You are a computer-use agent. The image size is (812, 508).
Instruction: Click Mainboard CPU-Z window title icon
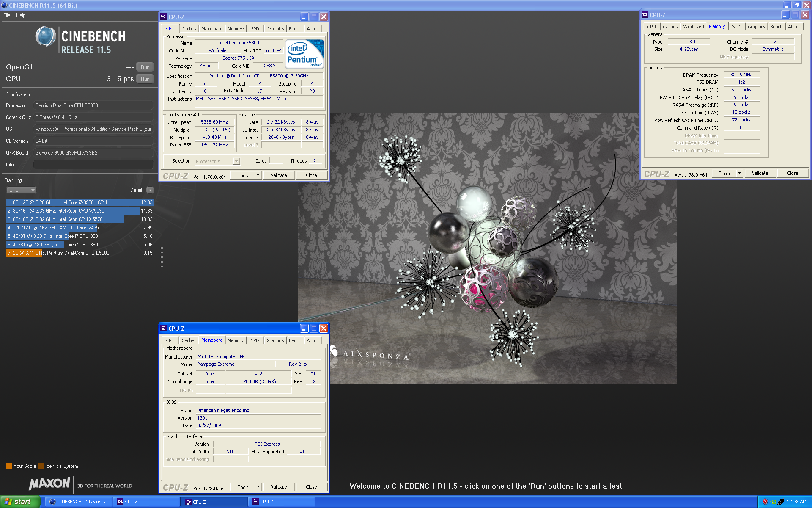coord(164,329)
